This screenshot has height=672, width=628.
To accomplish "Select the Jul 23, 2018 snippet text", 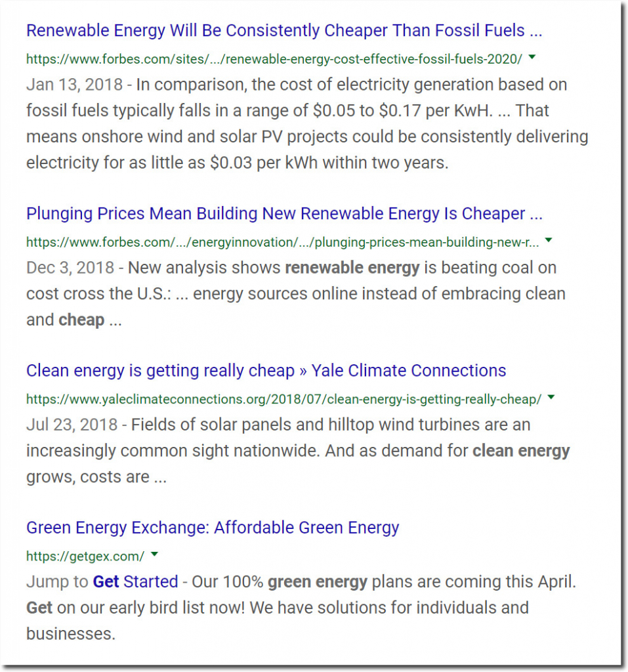I will pos(298,451).
